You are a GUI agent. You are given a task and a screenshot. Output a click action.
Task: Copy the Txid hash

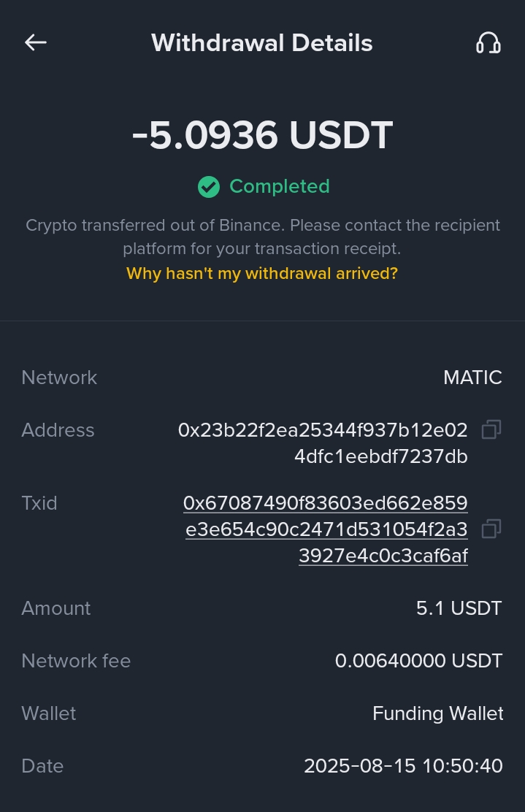491,529
